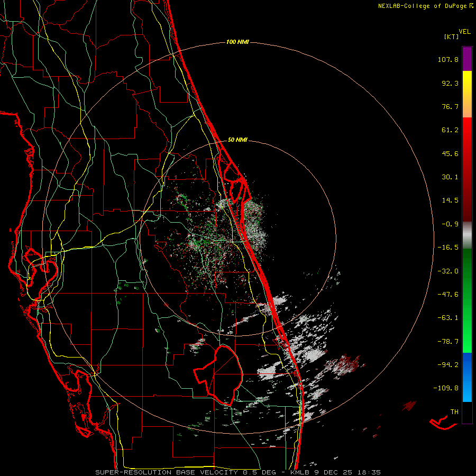This screenshot has width=476, height=476.
Task: Click the 107.8 scale value
Action: 448,59
